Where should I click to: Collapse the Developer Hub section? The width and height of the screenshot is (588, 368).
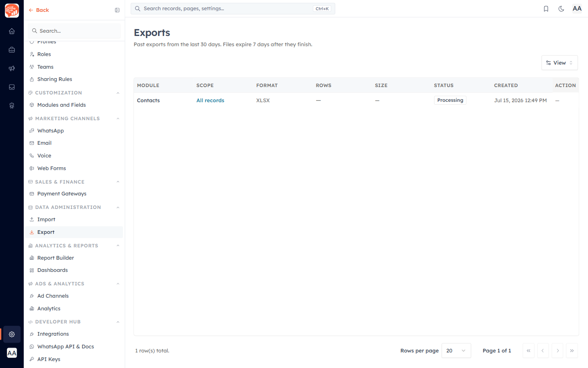pyautogui.click(x=118, y=322)
